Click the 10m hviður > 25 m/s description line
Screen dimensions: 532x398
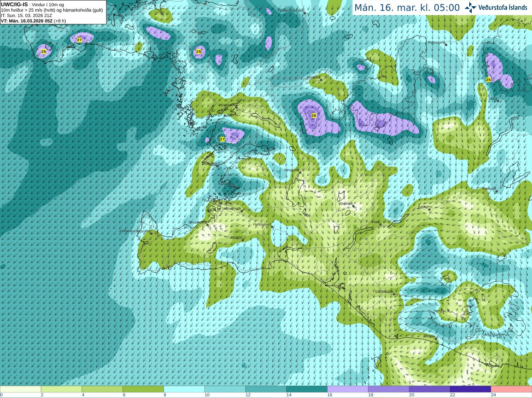[52, 10]
